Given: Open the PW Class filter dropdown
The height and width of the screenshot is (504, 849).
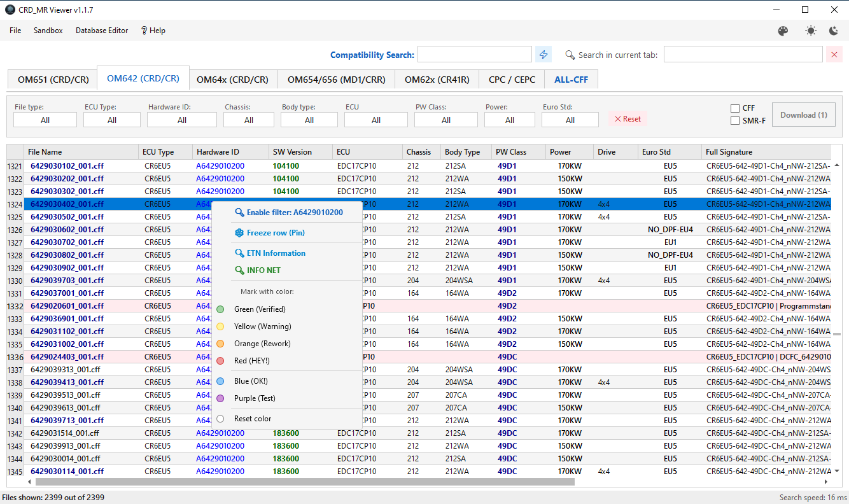Looking at the screenshot, I should (446, 120).
